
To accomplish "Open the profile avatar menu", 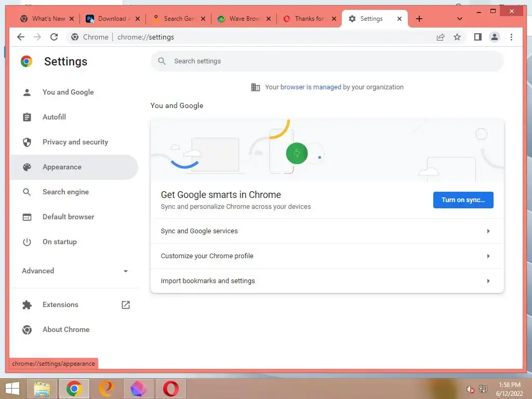I will (495, 37).
